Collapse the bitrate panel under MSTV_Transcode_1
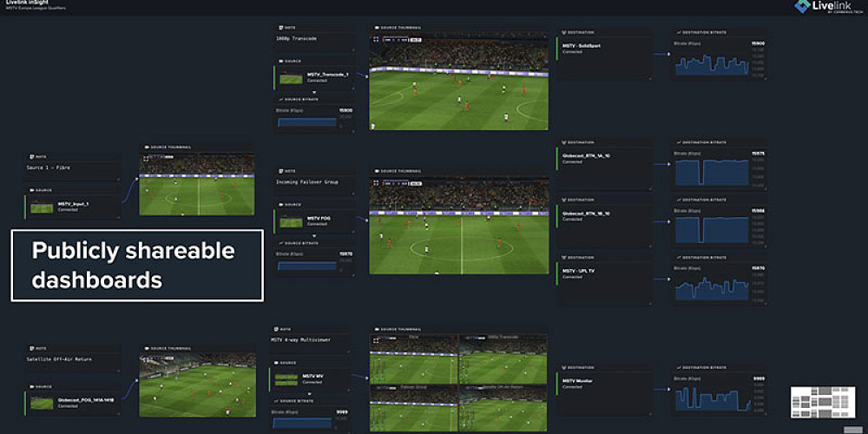 (x=314, y=93)
